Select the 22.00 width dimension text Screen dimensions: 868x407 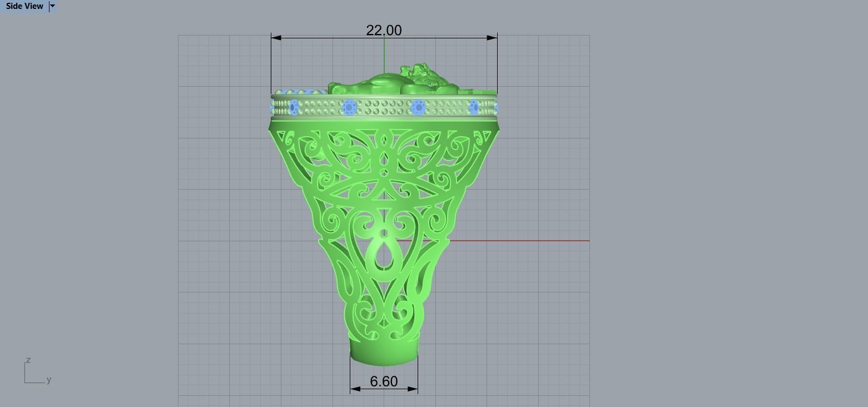[384, 30]
